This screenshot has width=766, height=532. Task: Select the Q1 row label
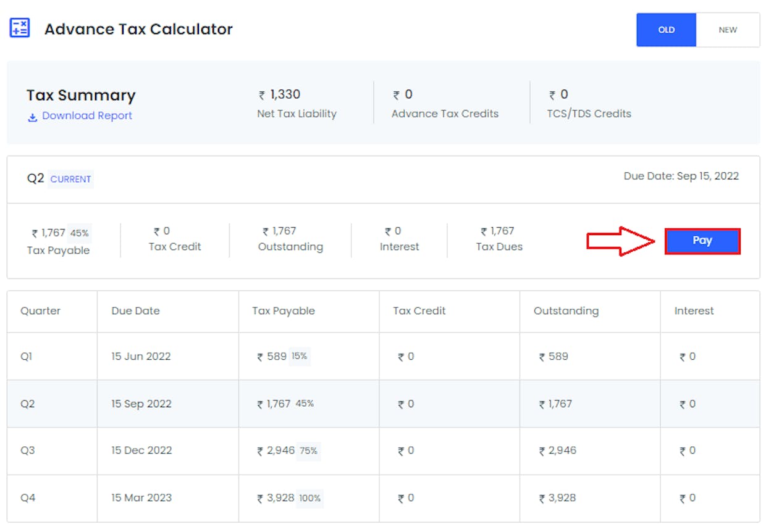26,356
